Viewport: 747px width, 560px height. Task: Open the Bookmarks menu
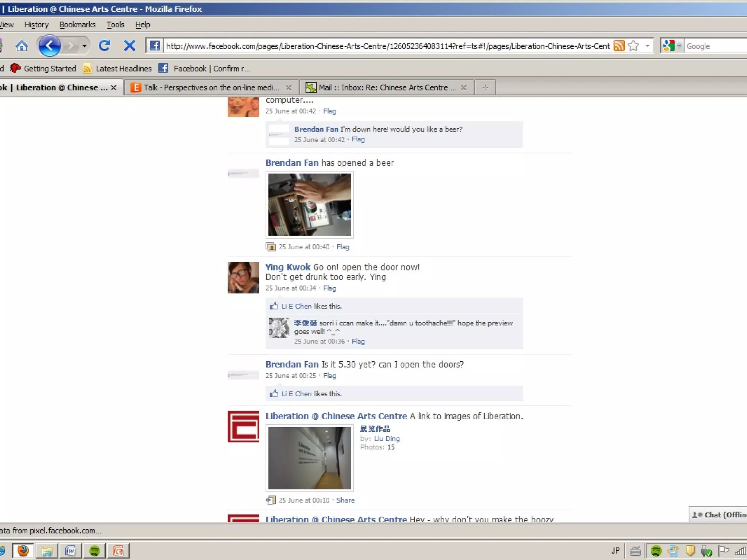point(77,24)
